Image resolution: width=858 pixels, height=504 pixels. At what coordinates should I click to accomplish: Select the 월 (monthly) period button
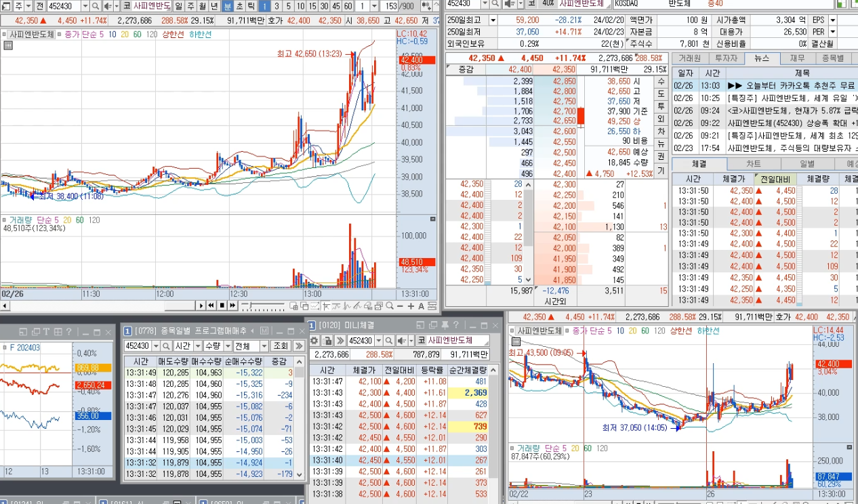[x=202, y=5]
